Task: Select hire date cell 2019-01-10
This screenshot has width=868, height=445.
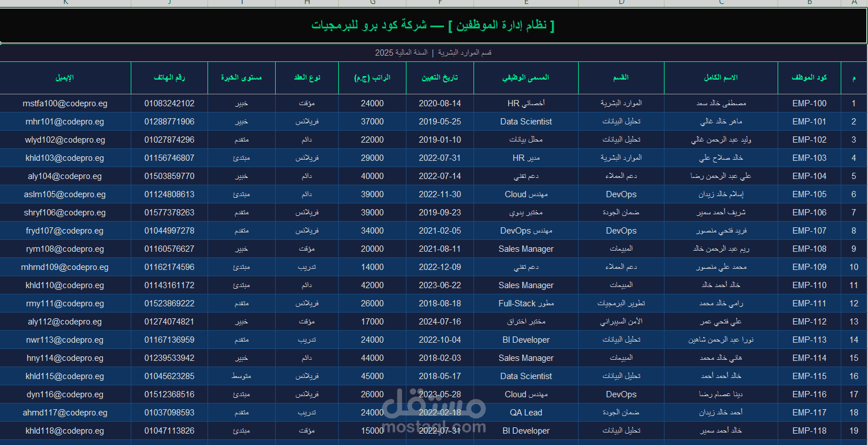Action: coord(439,140)
